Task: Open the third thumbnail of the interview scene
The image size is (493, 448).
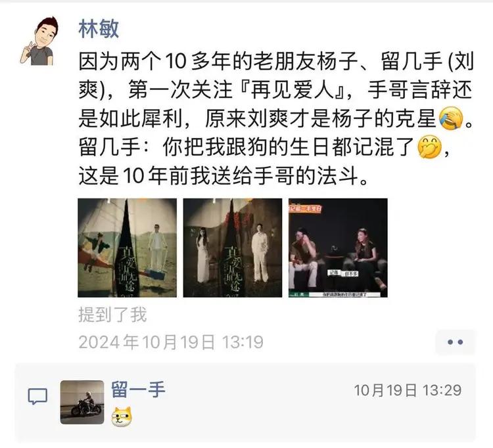Action: [338, 248]
